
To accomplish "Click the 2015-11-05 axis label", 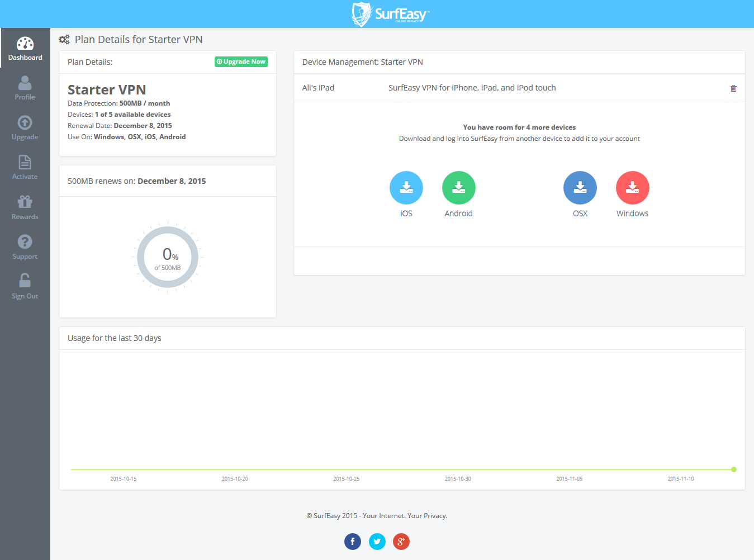I will (570, 479).
